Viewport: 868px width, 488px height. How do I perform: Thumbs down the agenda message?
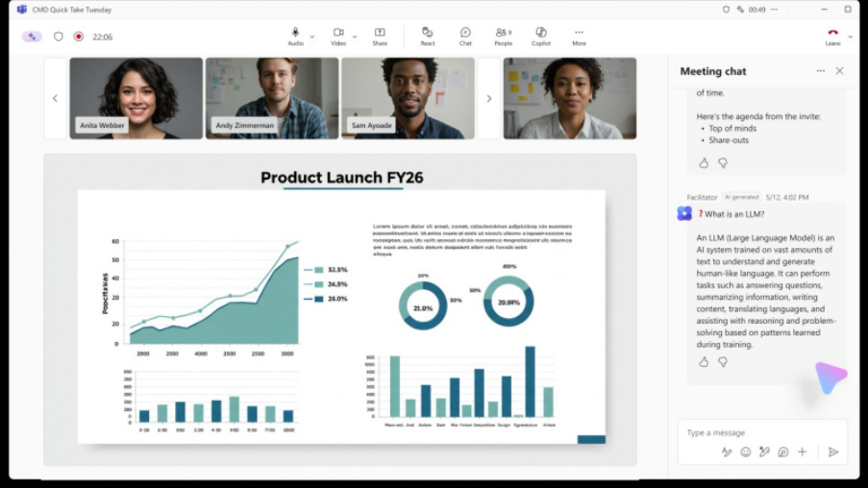(x=723, y=163)
